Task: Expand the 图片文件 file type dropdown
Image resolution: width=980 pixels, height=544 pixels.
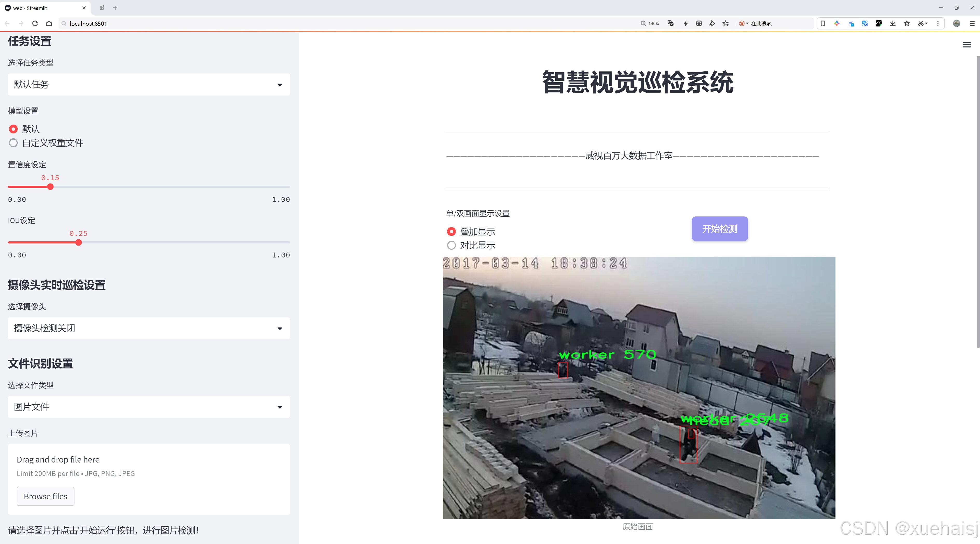Action: pyautogui.click(x=149, y=407)
